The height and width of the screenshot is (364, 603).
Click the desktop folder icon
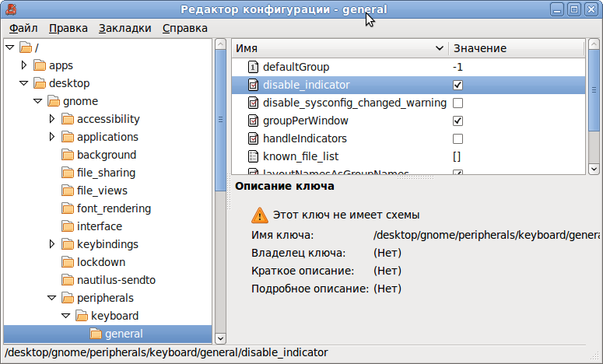(40, 83)
